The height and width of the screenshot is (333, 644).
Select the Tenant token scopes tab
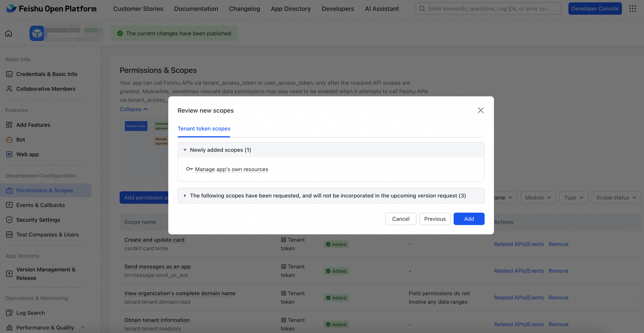click(x=204, y=129)
